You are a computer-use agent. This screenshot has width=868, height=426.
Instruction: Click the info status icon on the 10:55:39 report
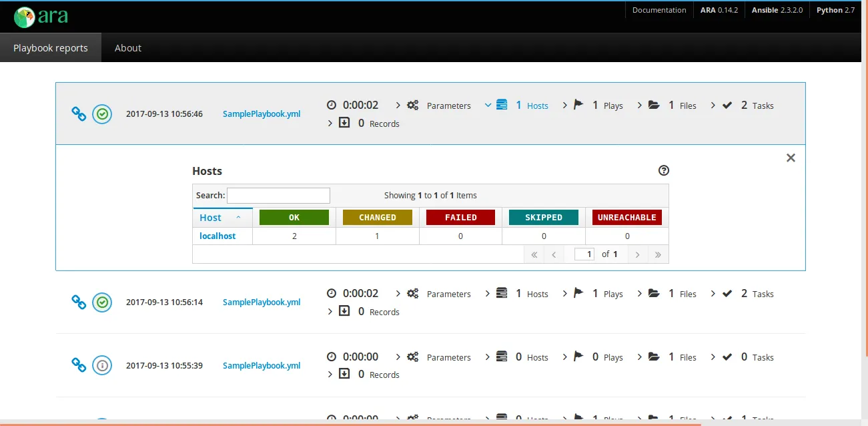pyautogui.click(x=102, y=365)
